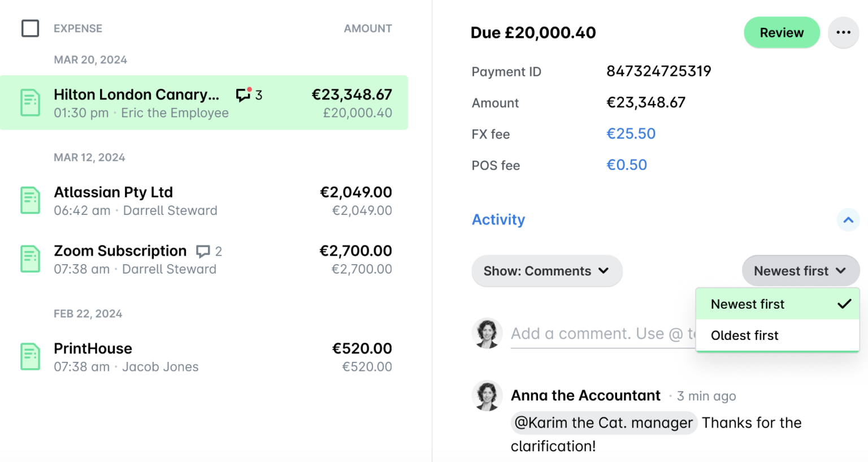Open the FX fee €25.50 details
This screenshot has height=462, width=868.
(631, 133)
